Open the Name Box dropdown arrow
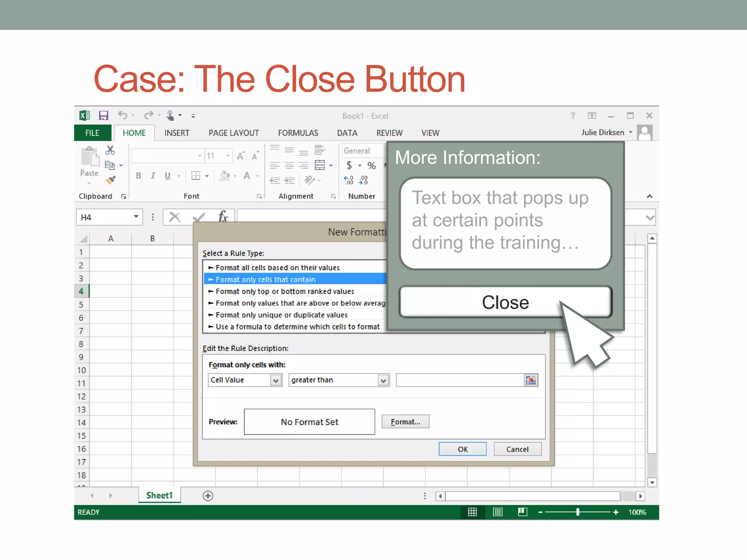The width and height of the screenshot is (747, 560). tap(136, 217)
